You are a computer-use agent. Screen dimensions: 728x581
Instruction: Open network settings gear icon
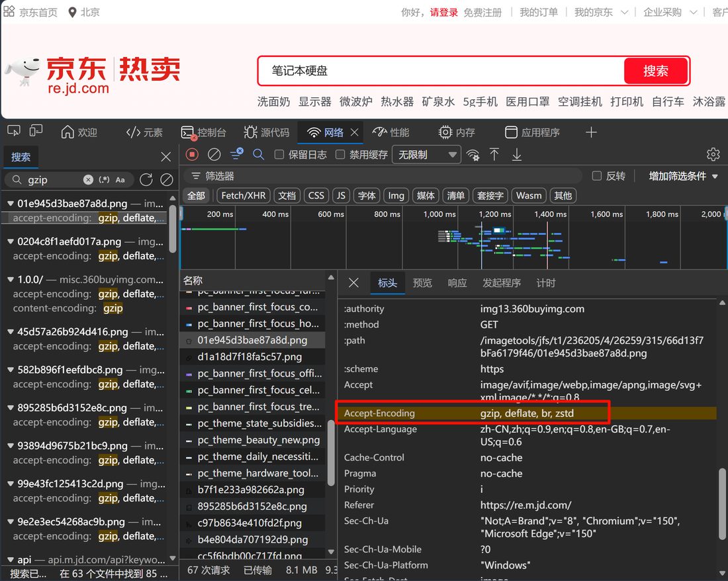713,155
